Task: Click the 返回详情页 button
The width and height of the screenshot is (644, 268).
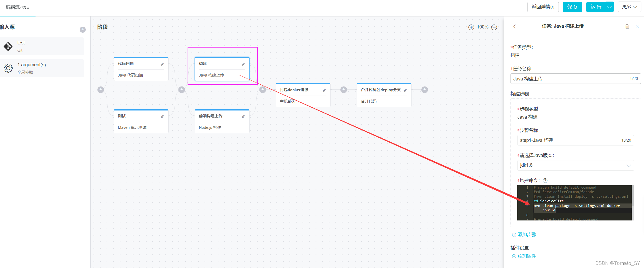Action: [x=543, y=7]
